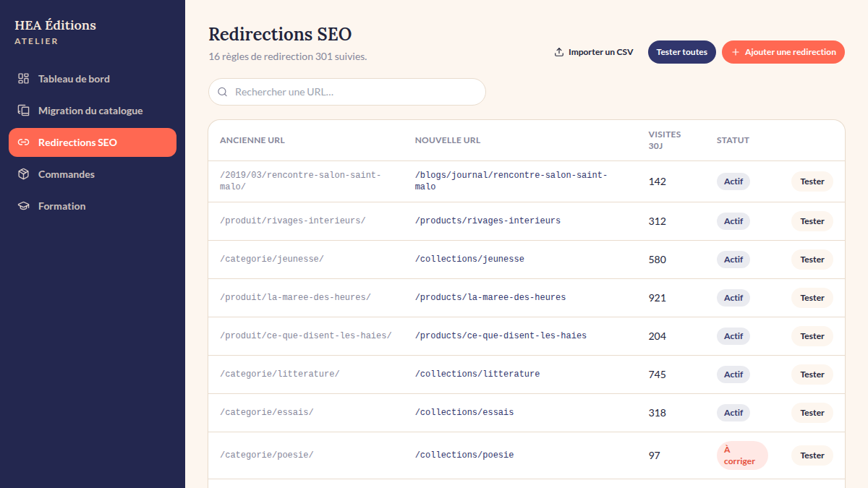Screen dimensions: 868x488
Task: Click the visit count 745
Action: 658,374
